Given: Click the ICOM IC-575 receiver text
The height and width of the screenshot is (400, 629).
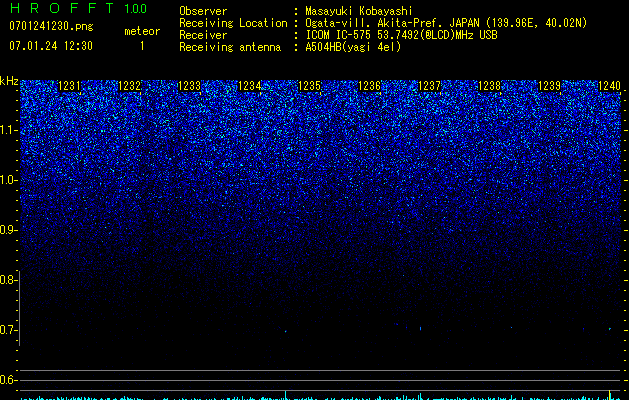Looking at the screenshot, I should click(401, 35).
